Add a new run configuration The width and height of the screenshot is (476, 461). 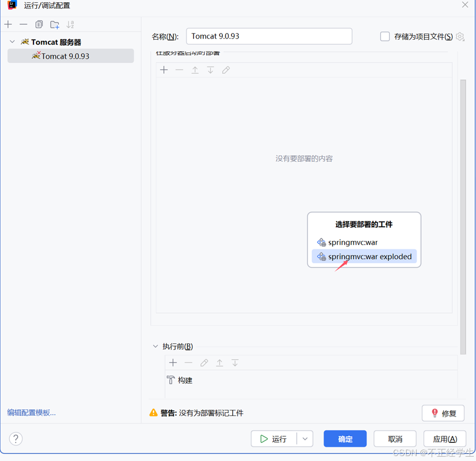coord(8,24)
